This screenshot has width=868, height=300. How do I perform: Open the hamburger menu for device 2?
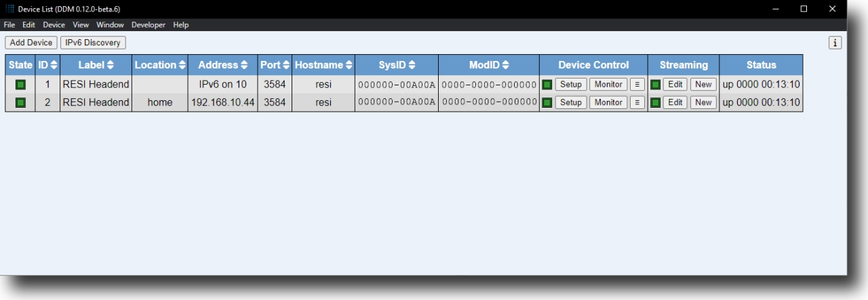[x=637, y=102]
